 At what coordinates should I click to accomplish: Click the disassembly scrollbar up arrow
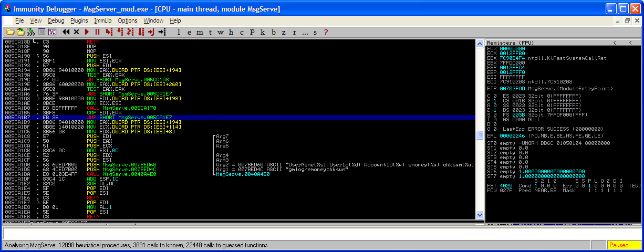coord(479,44)
